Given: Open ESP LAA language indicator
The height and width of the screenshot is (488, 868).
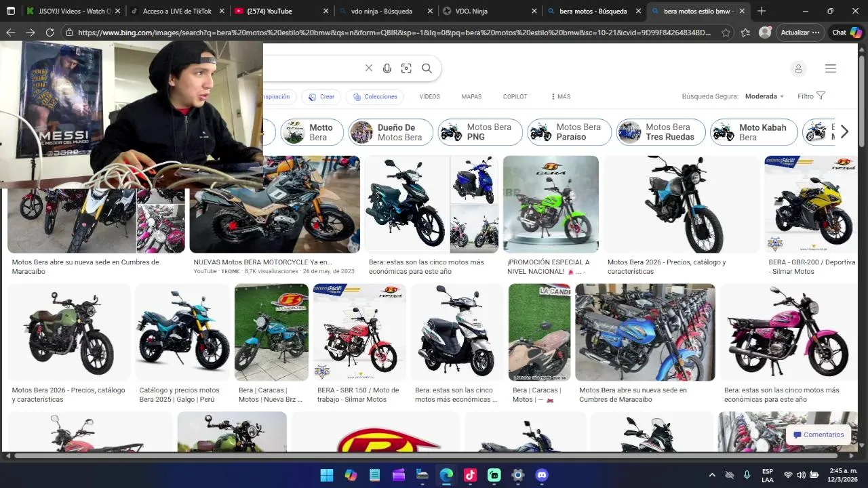Looking at the screenshot, I should click(768, 475).
